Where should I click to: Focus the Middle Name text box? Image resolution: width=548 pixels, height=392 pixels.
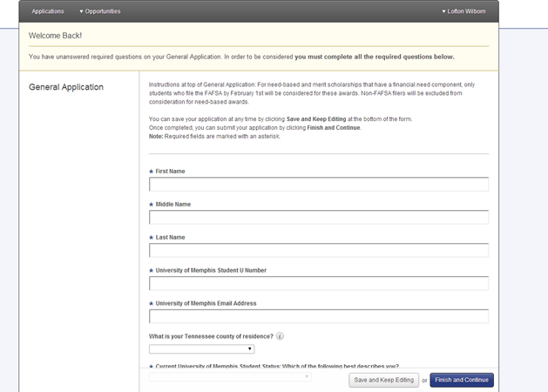319,218
